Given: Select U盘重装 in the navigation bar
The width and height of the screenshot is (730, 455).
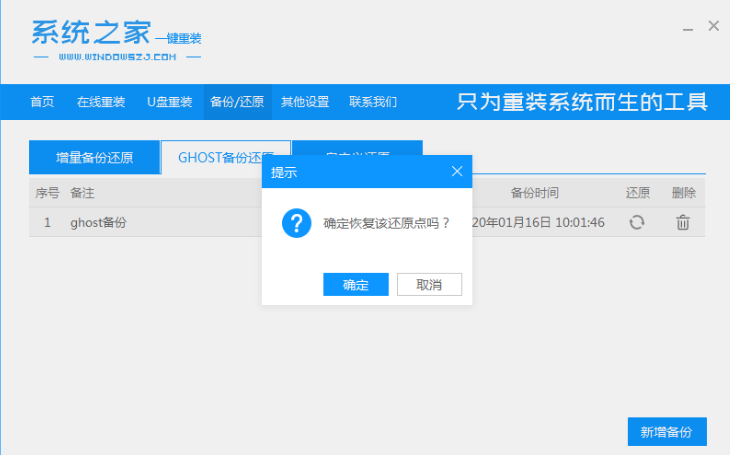Looking at the screenshot, I should point(169,102).
